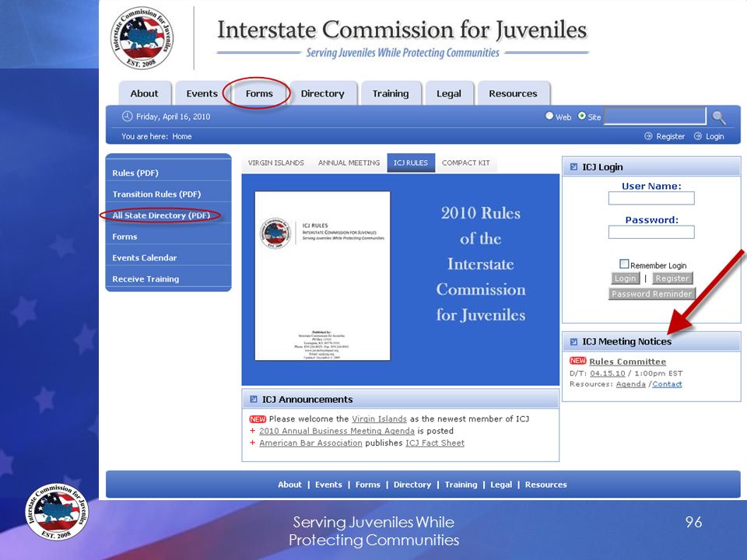This screenshot has width=747, height=560.
Task: Click the NEW badge in the announcements
Action: 258,419
